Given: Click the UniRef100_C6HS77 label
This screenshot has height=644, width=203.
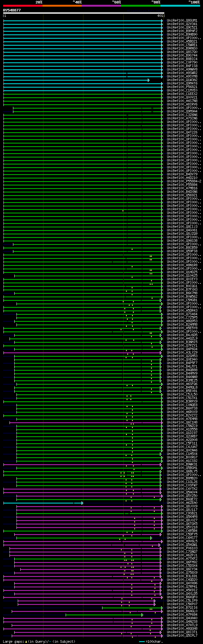Looking at the screenshot, I should [182, 538].
